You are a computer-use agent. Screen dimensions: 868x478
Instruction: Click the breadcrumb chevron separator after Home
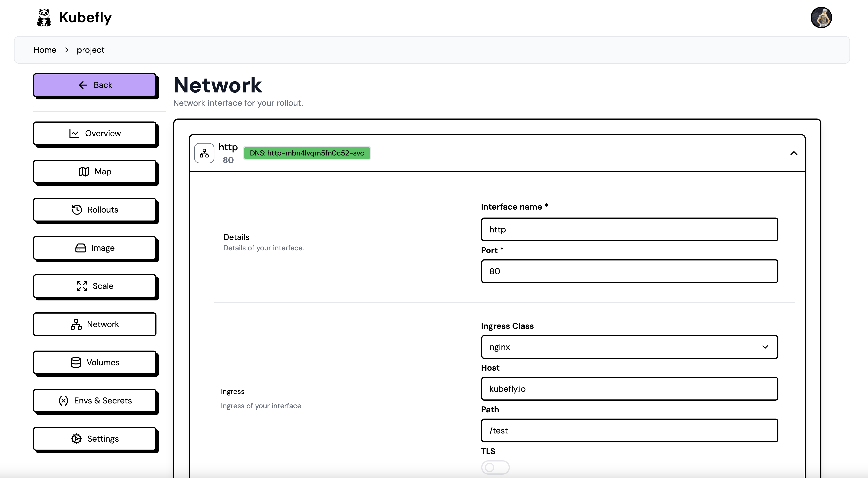67,50
